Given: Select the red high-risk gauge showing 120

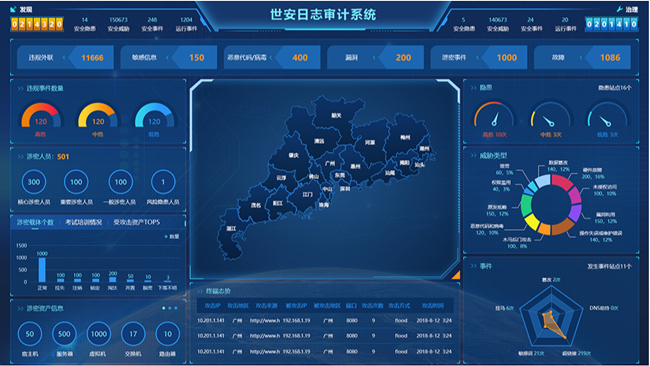Looking at the screenshot, I should (41, 115).
